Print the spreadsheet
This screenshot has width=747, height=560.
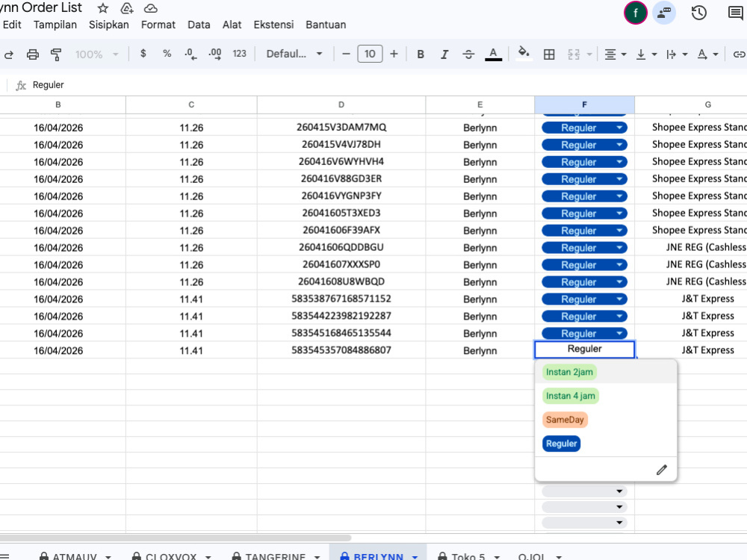click(x=32, y=55)
